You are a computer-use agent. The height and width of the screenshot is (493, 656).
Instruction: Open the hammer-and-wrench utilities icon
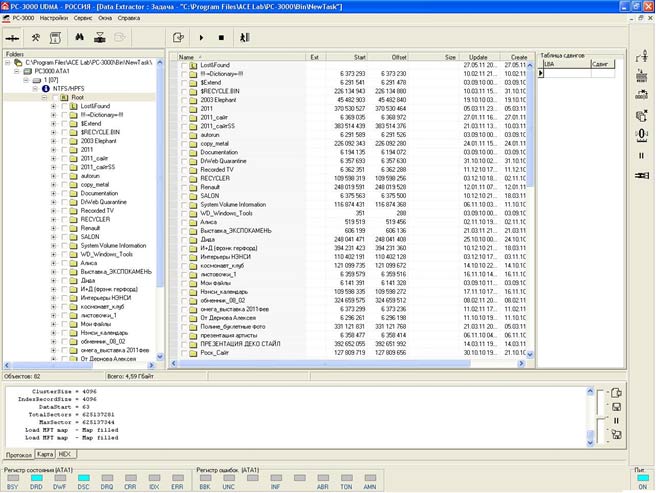point(36,38)
